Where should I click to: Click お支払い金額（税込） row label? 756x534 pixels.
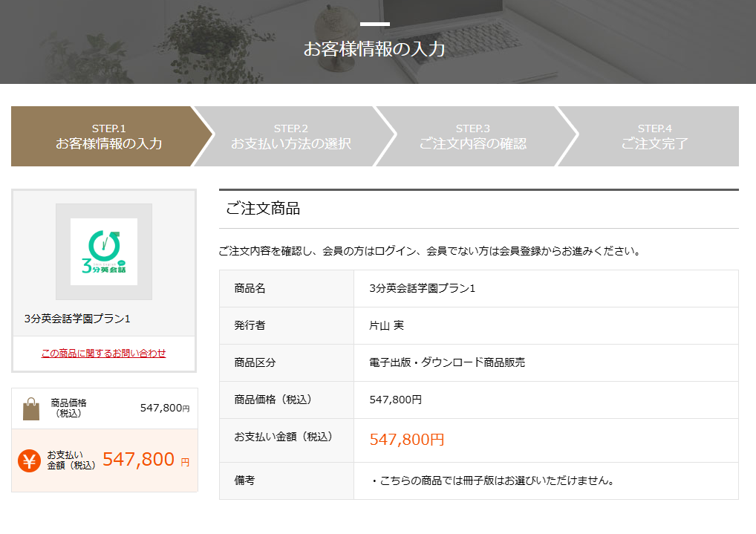tap(284, 437)
